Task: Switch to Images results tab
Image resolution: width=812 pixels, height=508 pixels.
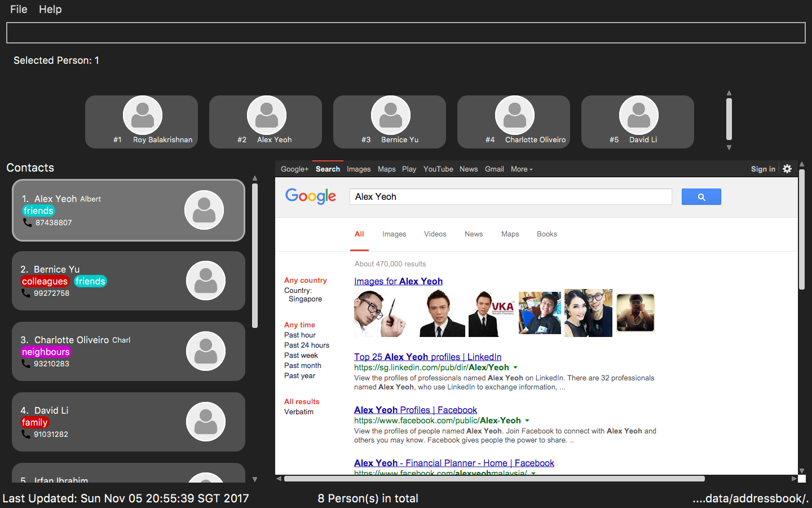Action: coord(394,234)
